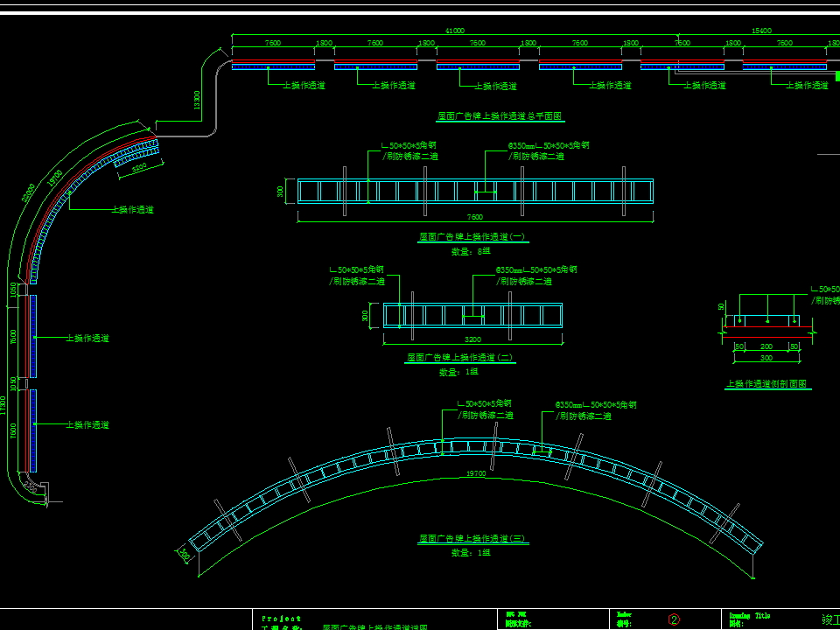Image resolution: width=840 pixels, height=630 pixels.
Task: Select the 41000 overall dimension text
Action: (454, 31)
